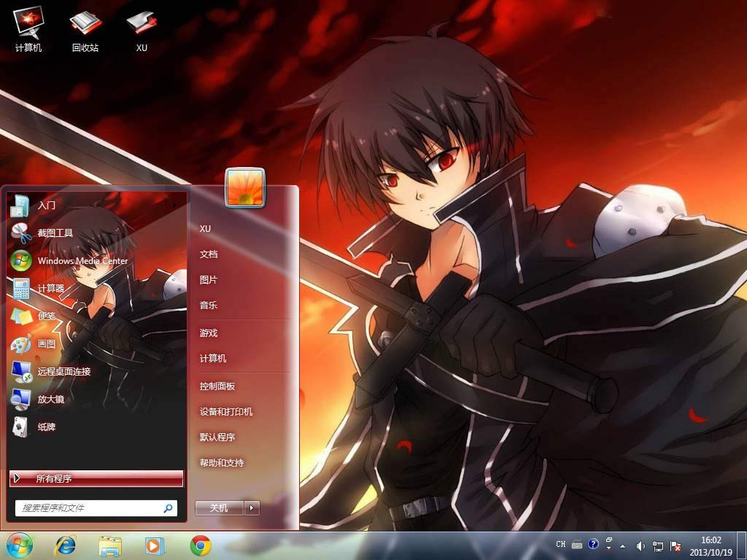This screenshot has height=560, width=747.
Task: Open 控制面板 (Control Panel) menu item
Action: tap(217, 386)
